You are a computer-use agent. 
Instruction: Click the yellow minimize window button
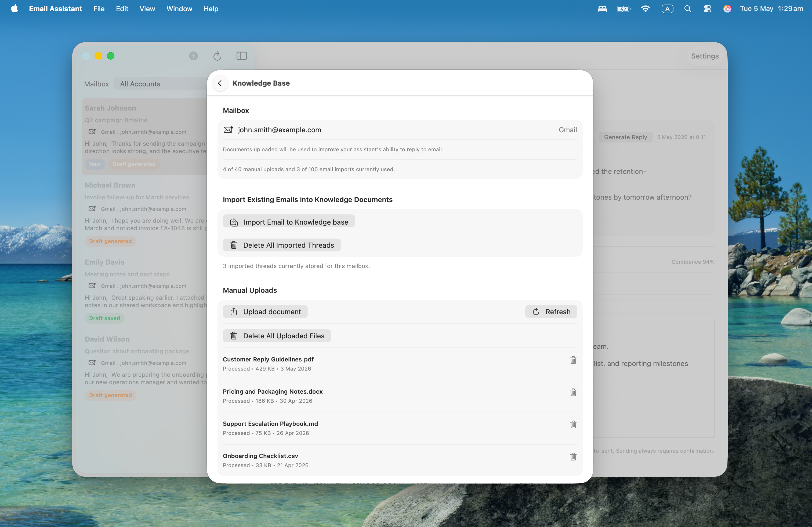tap(98, 56)
